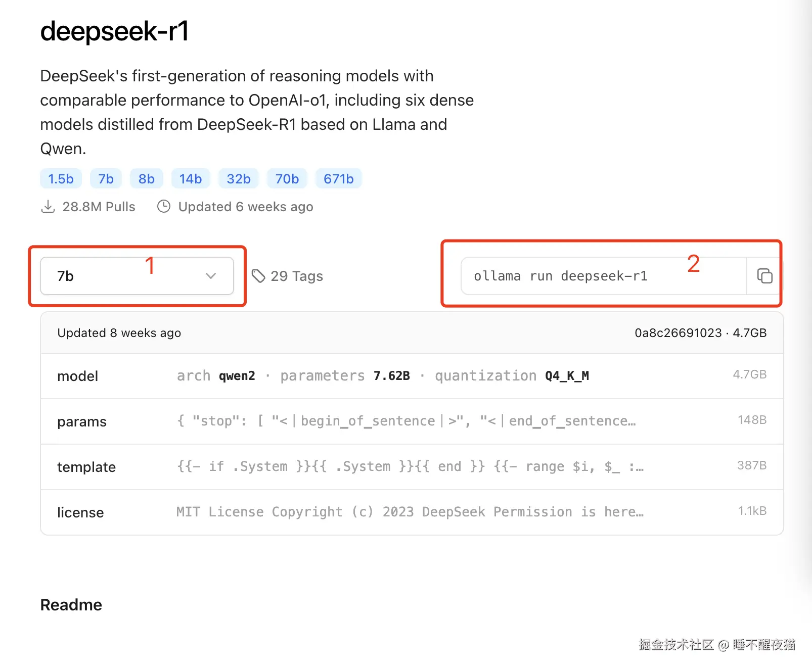
Task: Click the deepseek-r1 page title
Action: (114, 31)
